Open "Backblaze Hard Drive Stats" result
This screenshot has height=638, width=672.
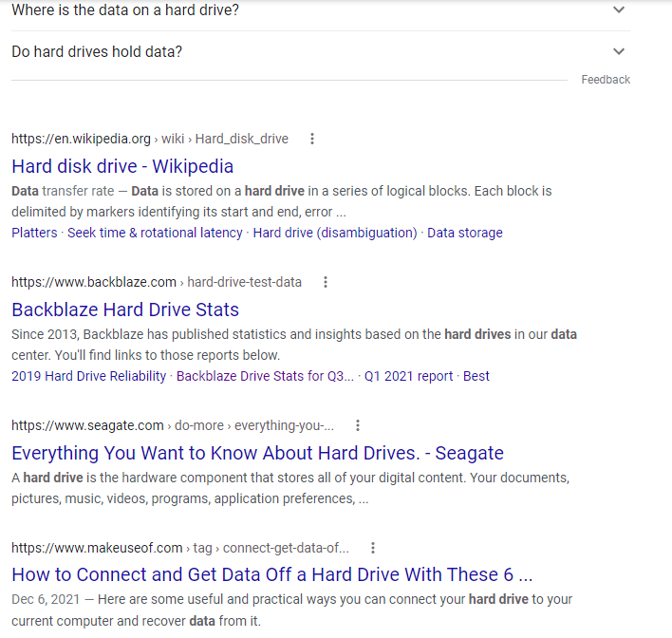(125, 310)
